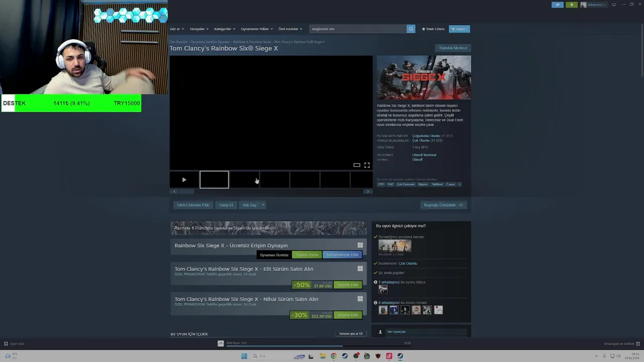
Task: Open the Rainbow 6 Franchise banner
Action: 269,228
